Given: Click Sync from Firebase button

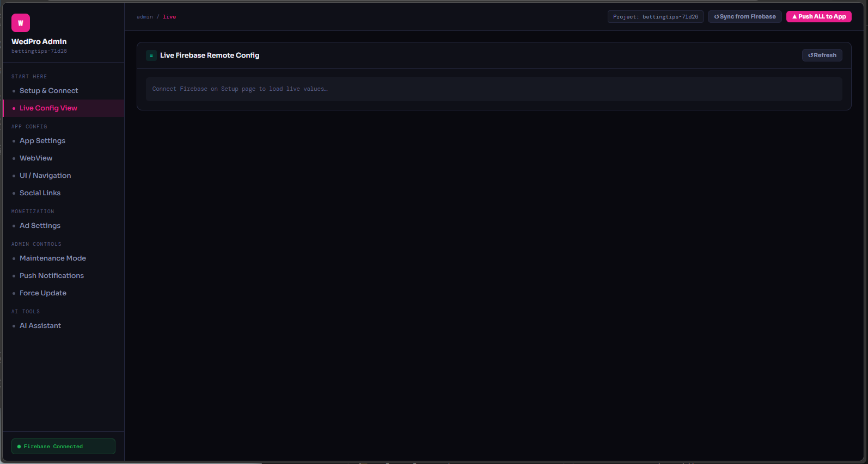Looking at the screenshot, I should (744, 16).
